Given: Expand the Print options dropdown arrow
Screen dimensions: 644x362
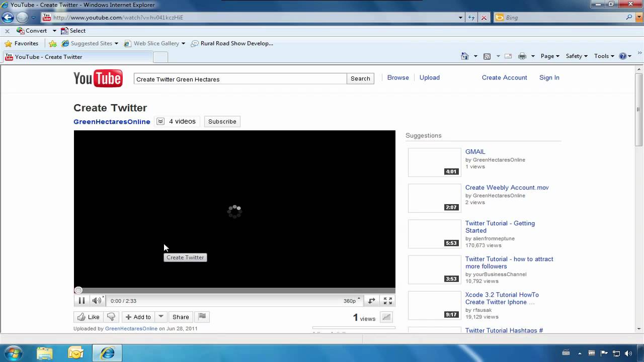Looking at the screenshot, I should (x=533, y=56).
